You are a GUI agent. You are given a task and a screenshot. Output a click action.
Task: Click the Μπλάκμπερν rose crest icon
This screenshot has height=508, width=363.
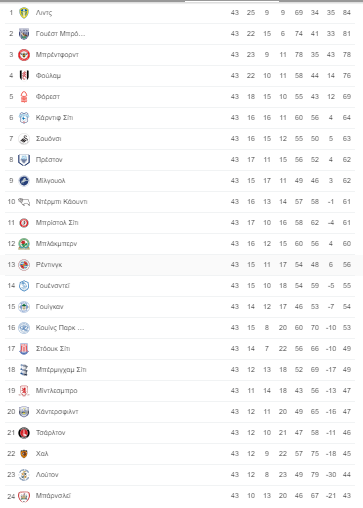pyautogui.click(x=24, y=244)
